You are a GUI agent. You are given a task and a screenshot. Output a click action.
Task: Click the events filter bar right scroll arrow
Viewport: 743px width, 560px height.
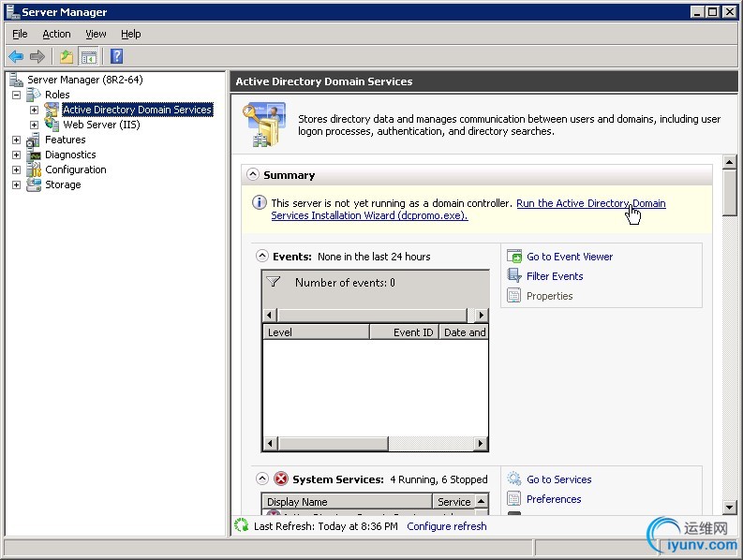point(482,315)
